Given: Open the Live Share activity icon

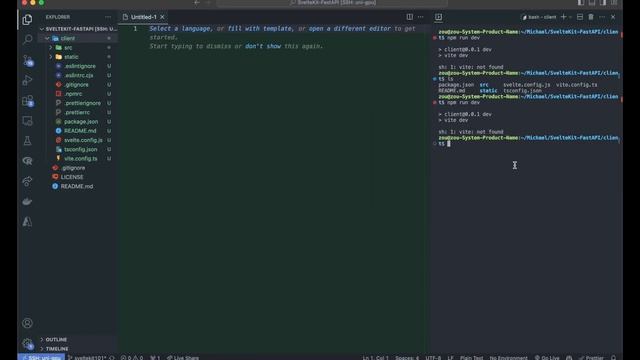Looking at the screenshot, I should pos(27,181).
